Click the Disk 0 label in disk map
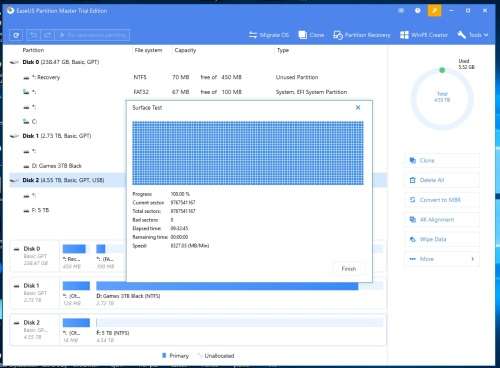 (32, 249)
